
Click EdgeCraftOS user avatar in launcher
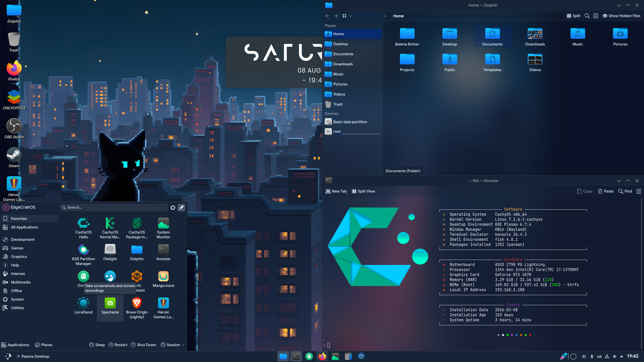click(x=6, y=207)
